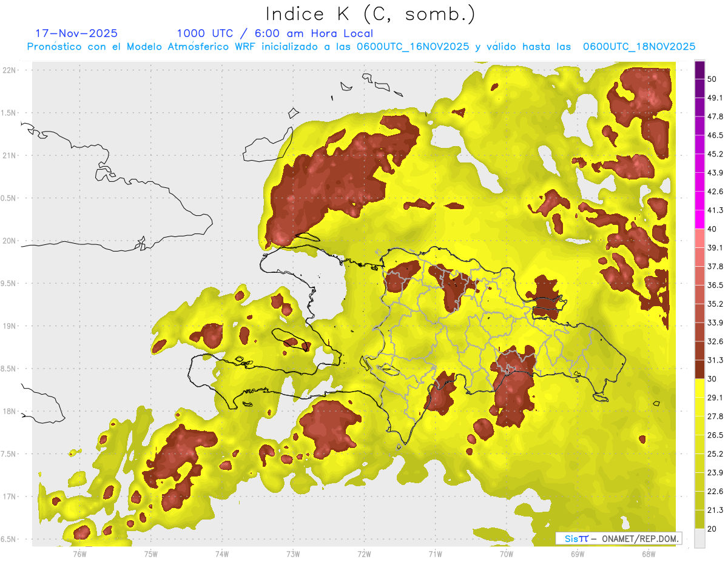Click legend value "23.9"
Viewport: 728px width, 562px height.
click(x=715, y=472)
